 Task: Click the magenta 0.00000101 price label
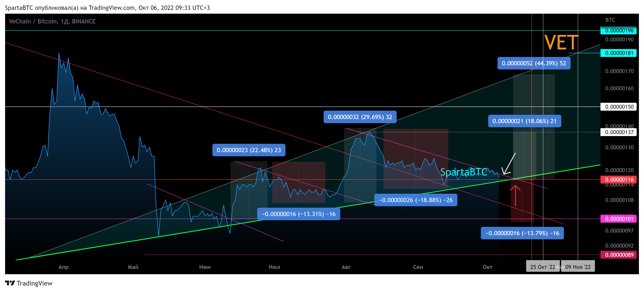(618, 219)
